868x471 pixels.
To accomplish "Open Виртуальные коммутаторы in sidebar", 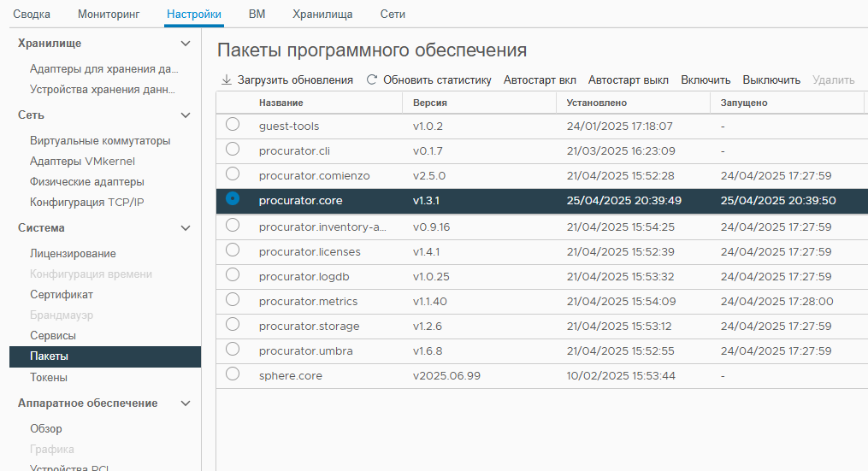I will [100, 141].
